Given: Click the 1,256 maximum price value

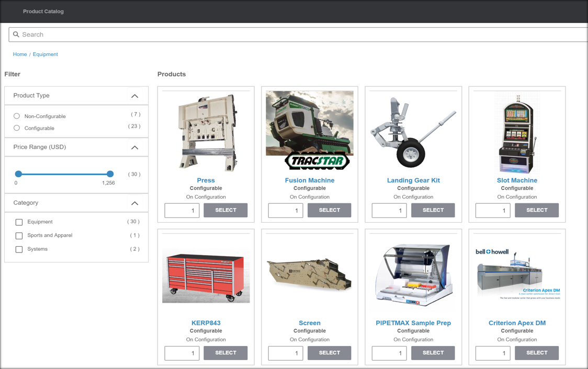Looking at the screenshot, I should pyautogui.click(x=108, y=183).
